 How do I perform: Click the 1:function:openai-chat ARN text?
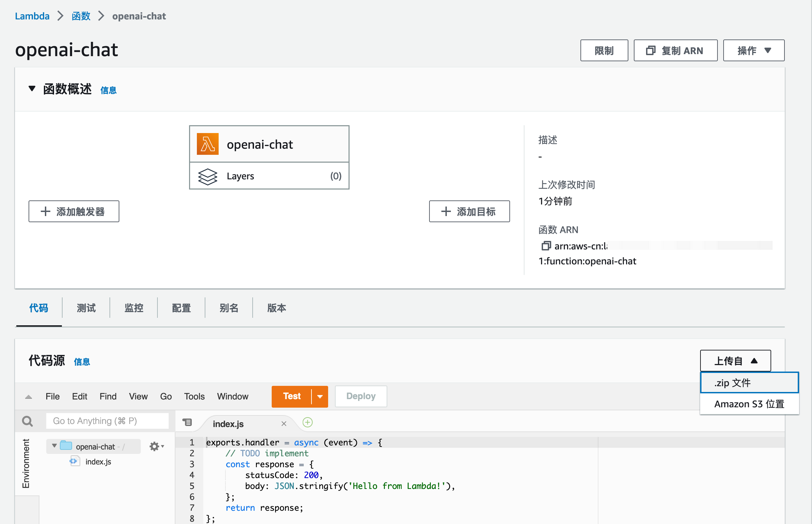click(x=587, y=261)
